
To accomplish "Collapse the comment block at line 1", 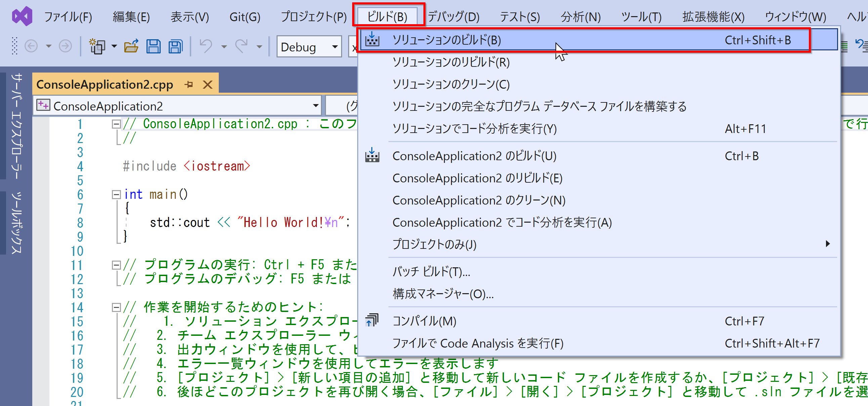I will [116, 124].
